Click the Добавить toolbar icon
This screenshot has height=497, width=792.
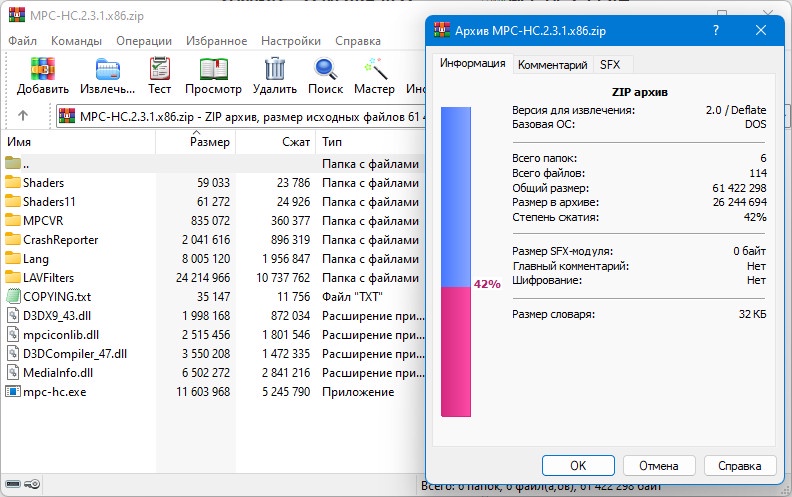pos(42,69)
